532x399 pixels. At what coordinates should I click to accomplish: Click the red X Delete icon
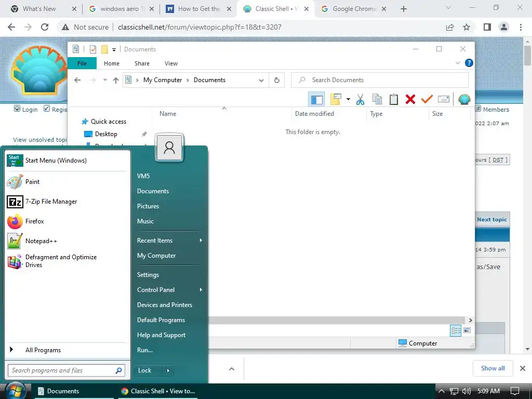pyautogui.click(x=410, y=99)
